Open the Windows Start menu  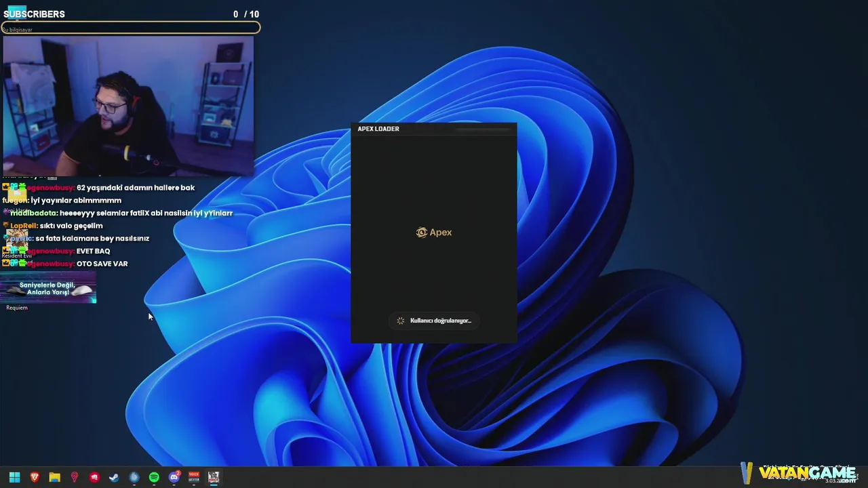14,477
